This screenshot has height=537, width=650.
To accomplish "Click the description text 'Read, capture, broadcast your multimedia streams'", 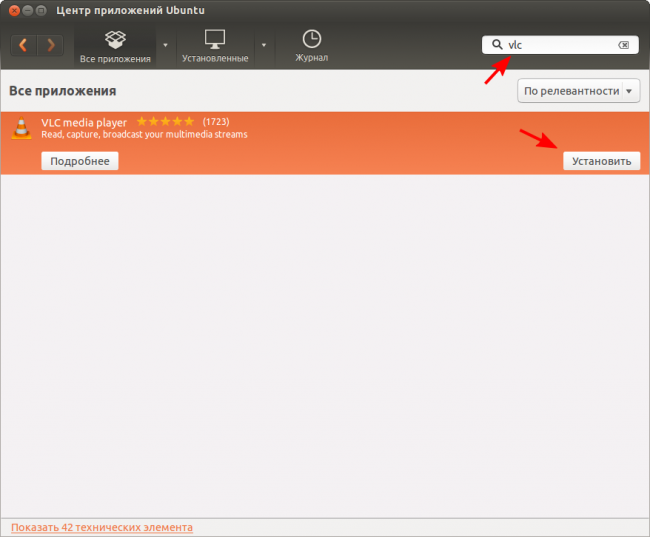I will 144,134.
